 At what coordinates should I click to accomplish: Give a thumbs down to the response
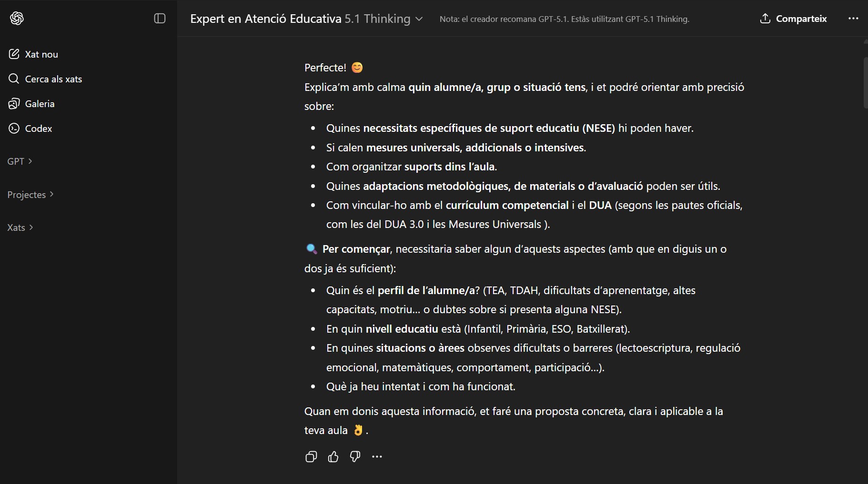[354, 456]
